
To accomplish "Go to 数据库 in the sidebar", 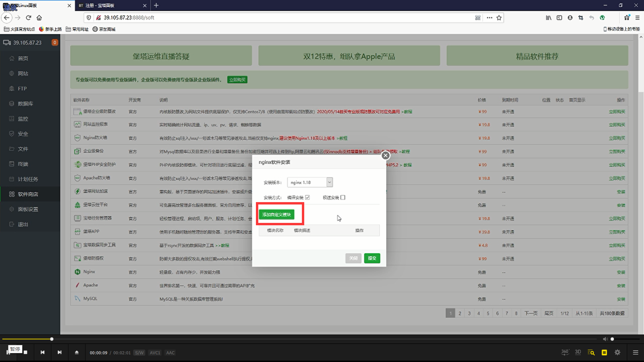I will pos(25,104).
